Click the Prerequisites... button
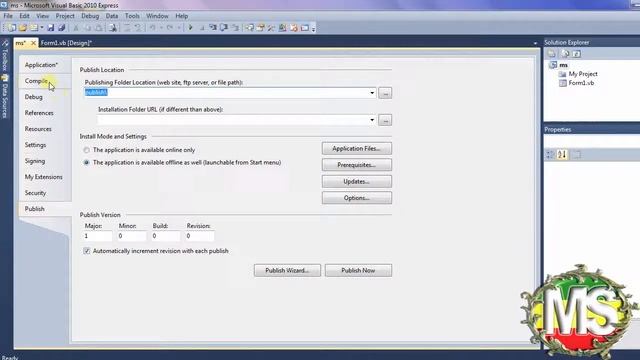This screenshot has height=360, width=640. pyautogui.click(x=357, y=165)
